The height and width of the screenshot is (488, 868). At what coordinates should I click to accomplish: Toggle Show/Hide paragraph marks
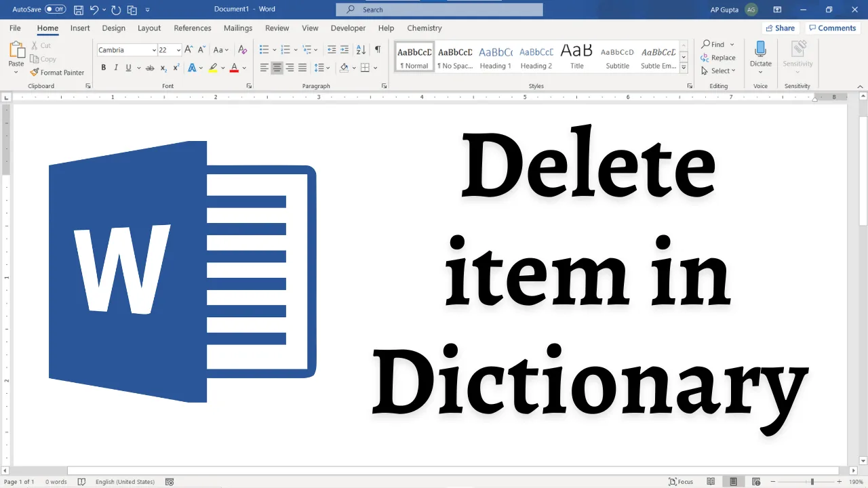coord(378,49)
